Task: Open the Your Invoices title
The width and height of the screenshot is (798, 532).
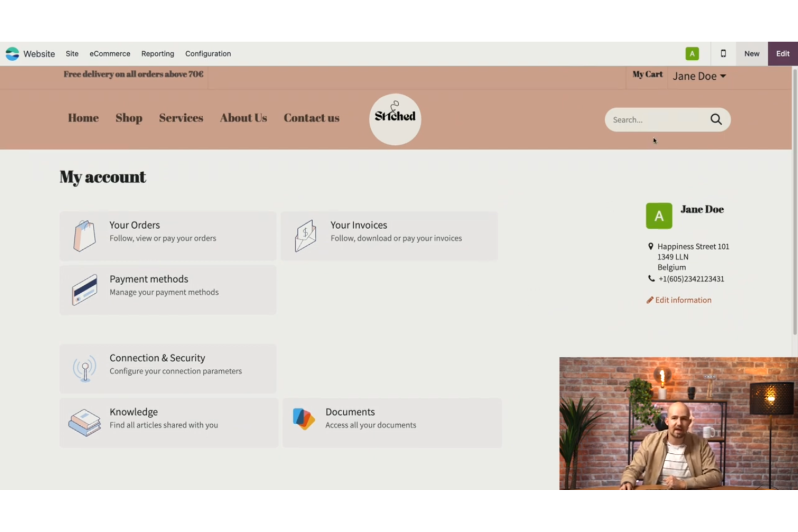Action: pos(359,225)
